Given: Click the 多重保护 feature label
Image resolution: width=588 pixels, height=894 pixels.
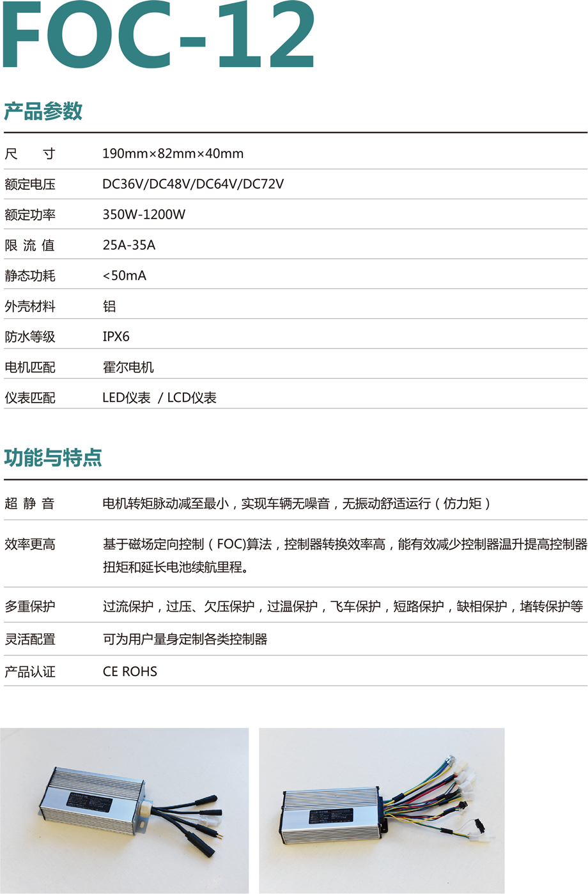Looking at the screenshot, I should click(x=30, y=606).
